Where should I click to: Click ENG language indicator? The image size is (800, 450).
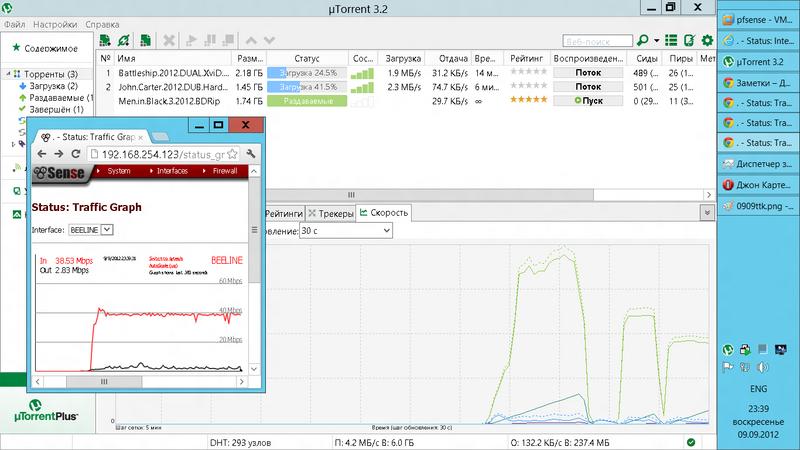tap(758, 389)
